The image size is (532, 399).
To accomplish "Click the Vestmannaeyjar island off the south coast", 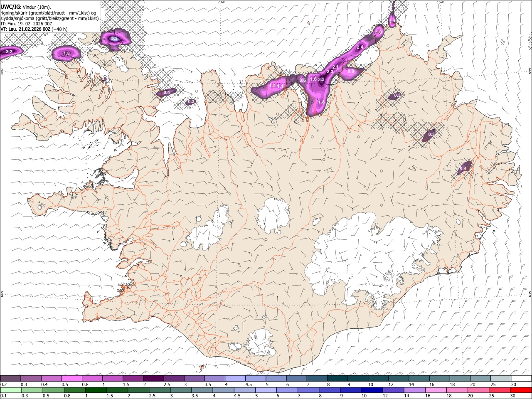I will [202, 367].
